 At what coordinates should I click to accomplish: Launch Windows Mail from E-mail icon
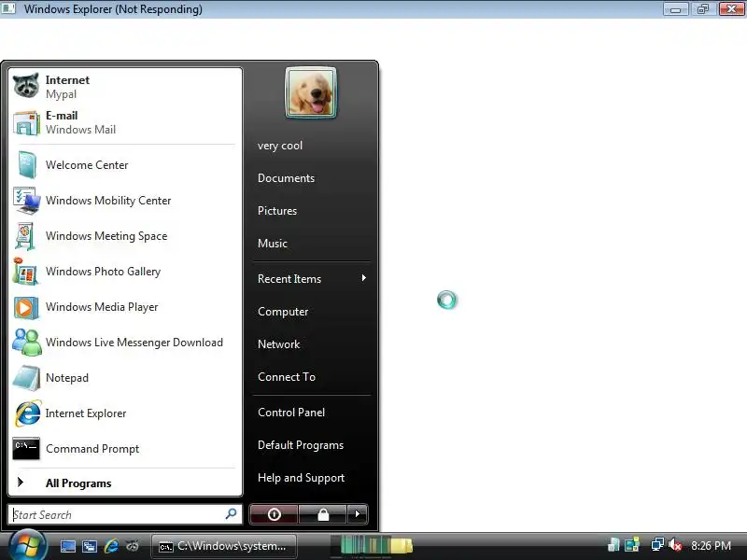point(26,122)
